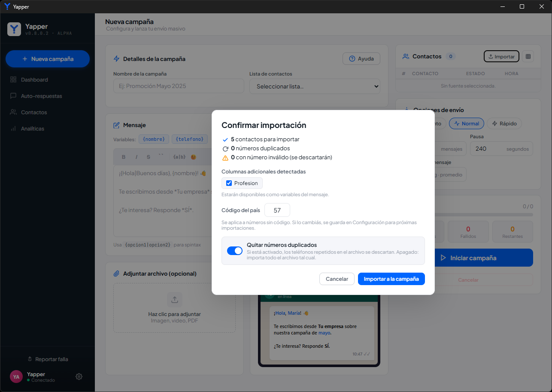Click the Nombre de la campaña field

coord(179,86)
